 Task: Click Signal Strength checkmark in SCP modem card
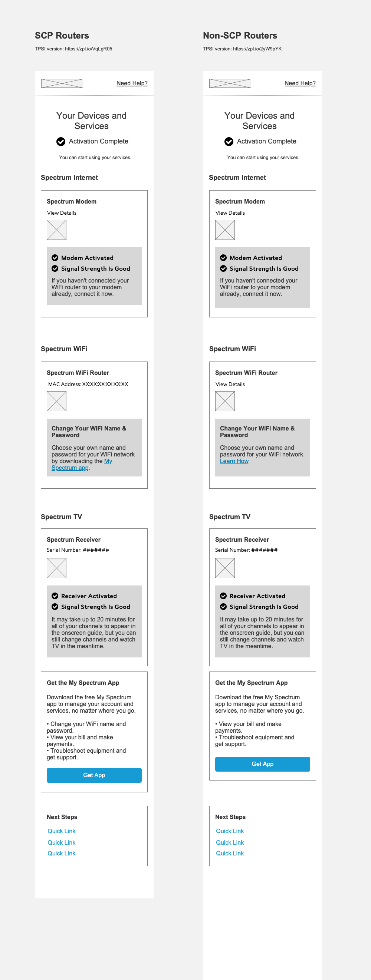[x=55, y=268]
